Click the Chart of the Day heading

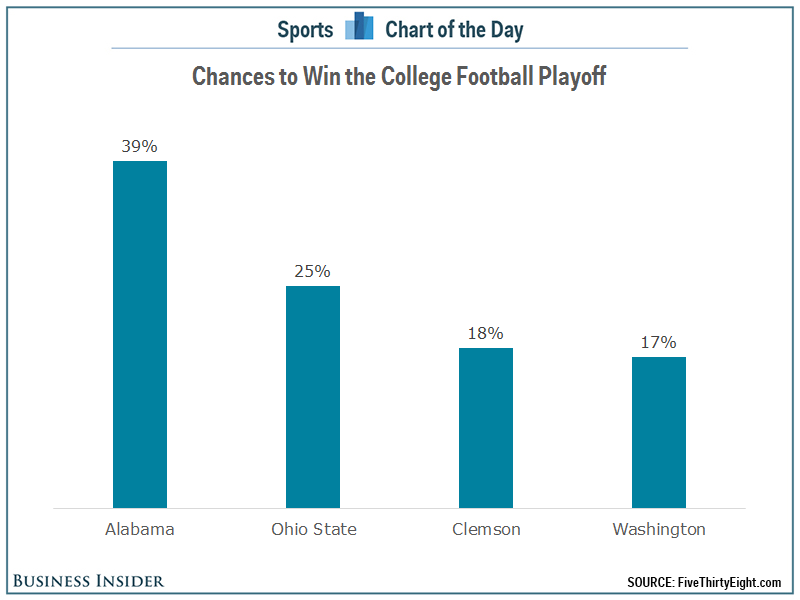(454, 29)
